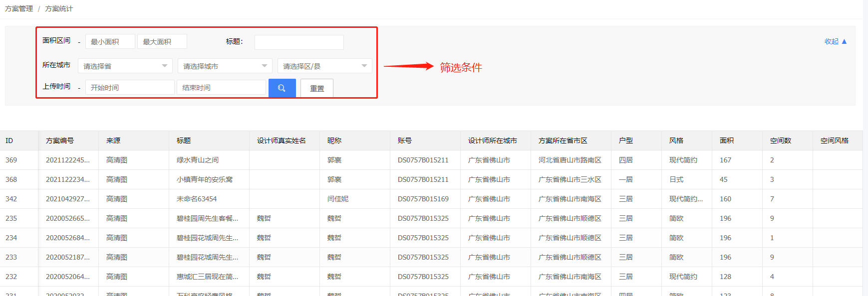Collapse the filter panel via 收起
868x296 pixels.
coord(835,41)
